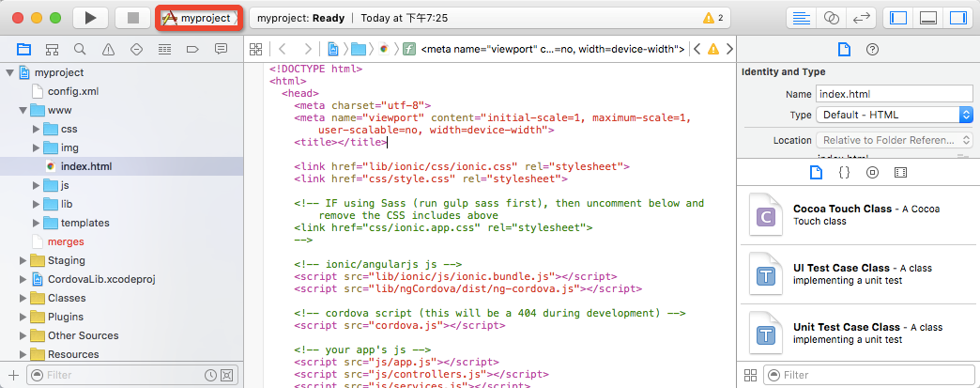Expand the Plugins group
Screen dimensions: 980x388
point(23,317)
